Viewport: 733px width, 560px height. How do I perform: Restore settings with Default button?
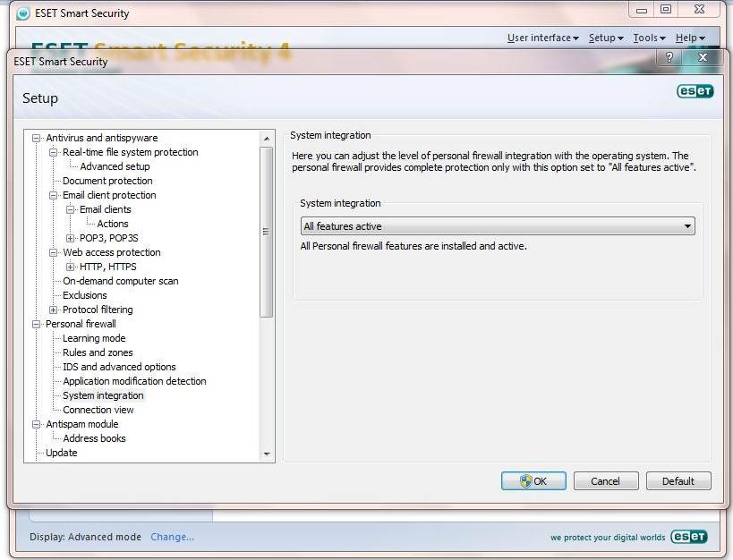click(678, 481)
